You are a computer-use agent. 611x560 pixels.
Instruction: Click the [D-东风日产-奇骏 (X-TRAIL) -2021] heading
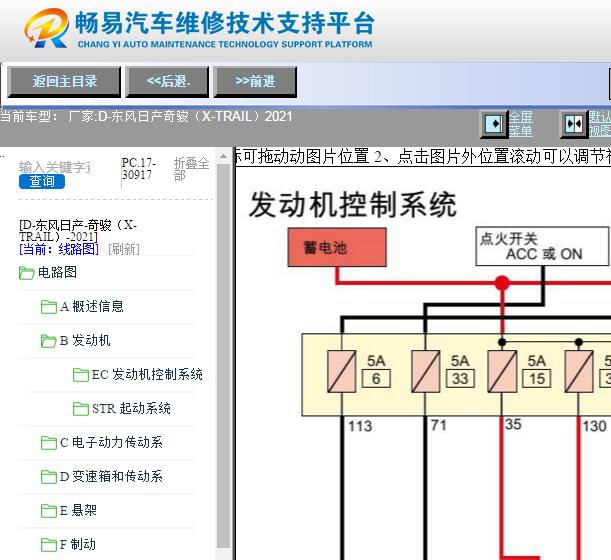pos(78,231)
